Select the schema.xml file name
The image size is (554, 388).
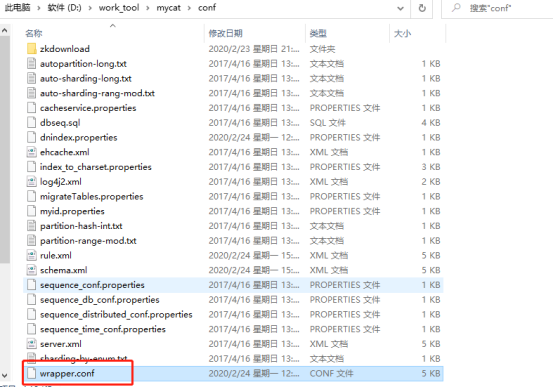pyautogui.click(x=64, y=270)
